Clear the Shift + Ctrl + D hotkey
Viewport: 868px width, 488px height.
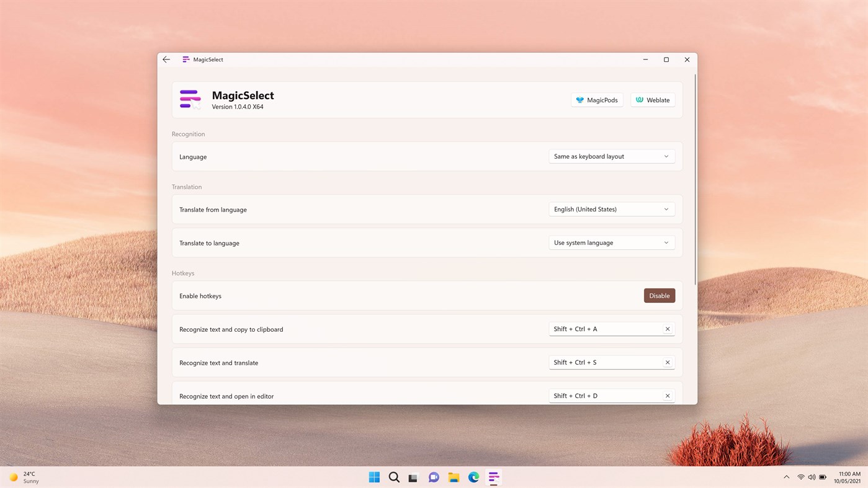click(667, 396)
